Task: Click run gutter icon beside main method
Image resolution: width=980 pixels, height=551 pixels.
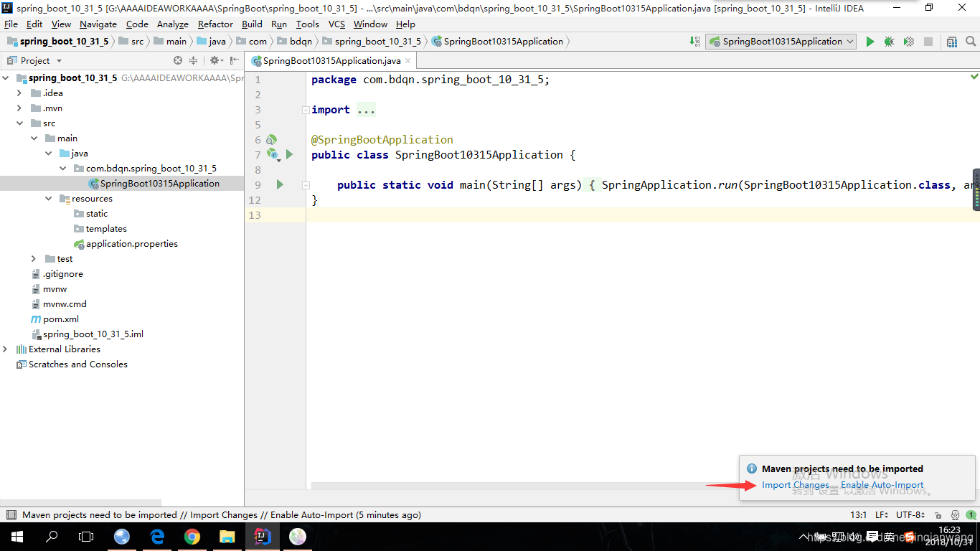Action: click(x=280, y=184)
